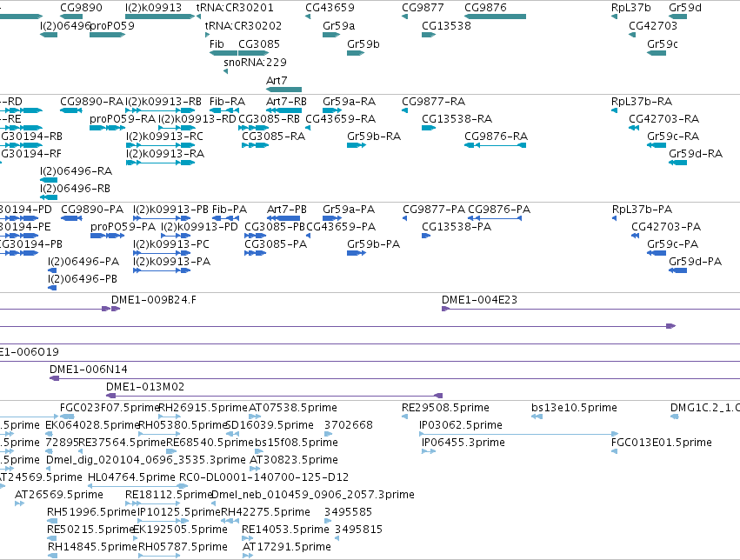Click transcript l(2)06496-RB
This screenshot has height=560, width=740.
(x=75, y=188)
